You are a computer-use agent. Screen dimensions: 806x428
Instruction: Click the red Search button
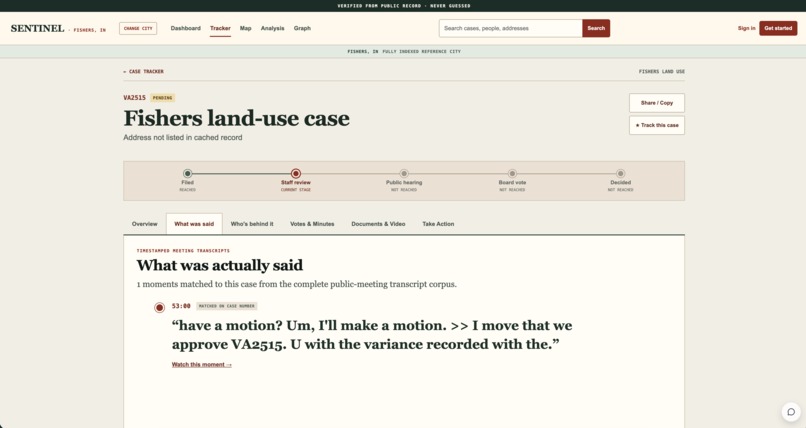pyautogui.click(x=596, y=28)
